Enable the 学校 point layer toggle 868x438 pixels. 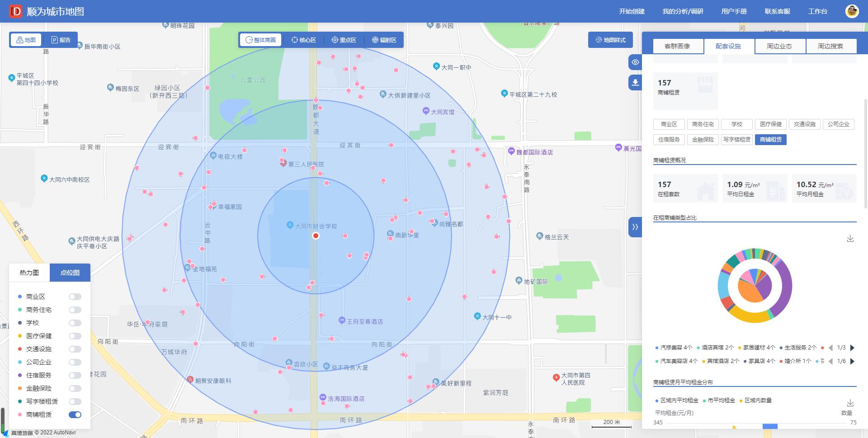pyautogui.click(x=74, y=323)
